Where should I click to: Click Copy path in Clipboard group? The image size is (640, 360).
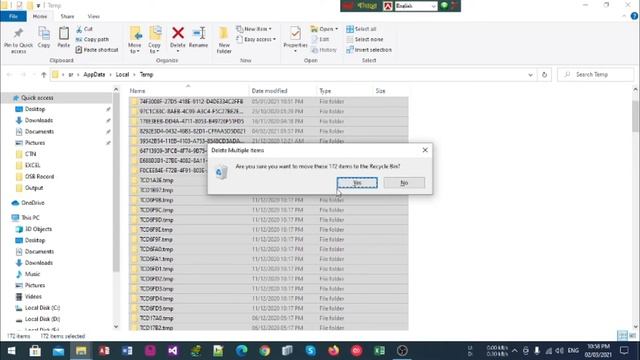pyautogui.click(x=92, y=39)
